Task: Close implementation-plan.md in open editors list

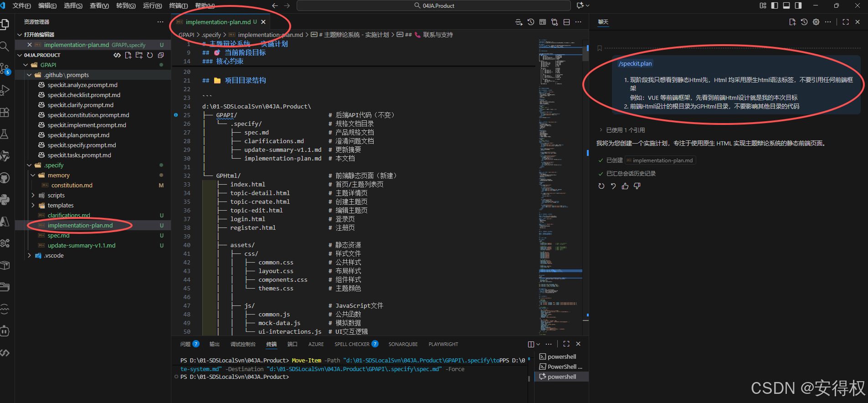Action: tap(30, 45)
